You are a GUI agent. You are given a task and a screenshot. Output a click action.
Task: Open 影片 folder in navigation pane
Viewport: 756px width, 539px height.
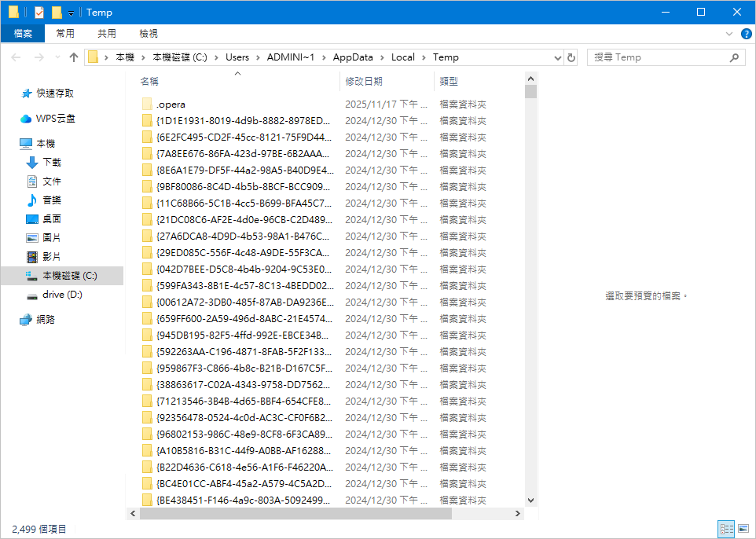pos(43,256)
